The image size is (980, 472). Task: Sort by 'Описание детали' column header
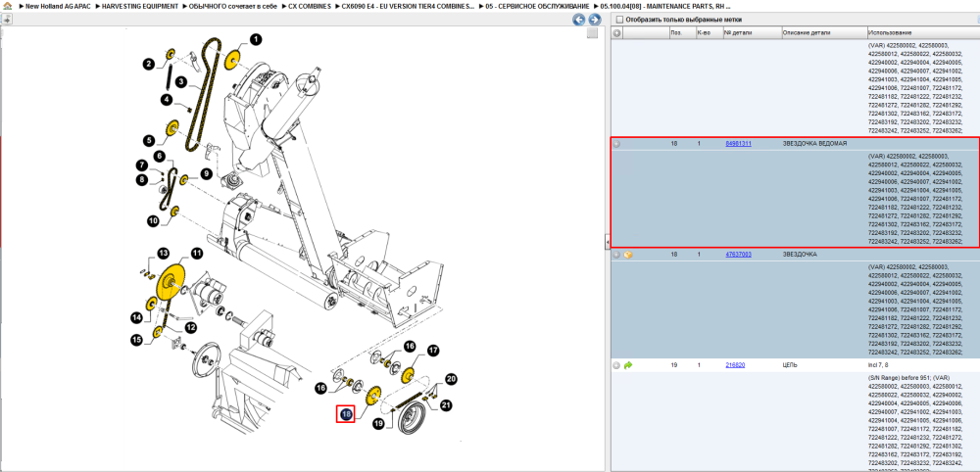(x=823, y=32)
